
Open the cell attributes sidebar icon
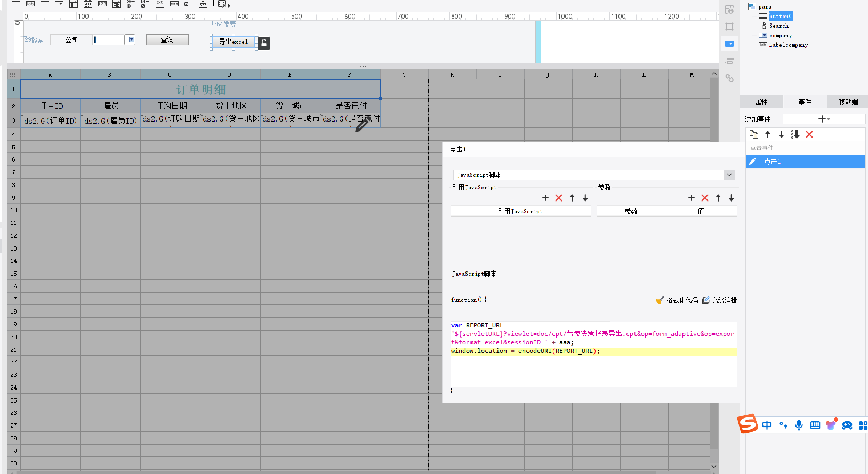(729, 10)
